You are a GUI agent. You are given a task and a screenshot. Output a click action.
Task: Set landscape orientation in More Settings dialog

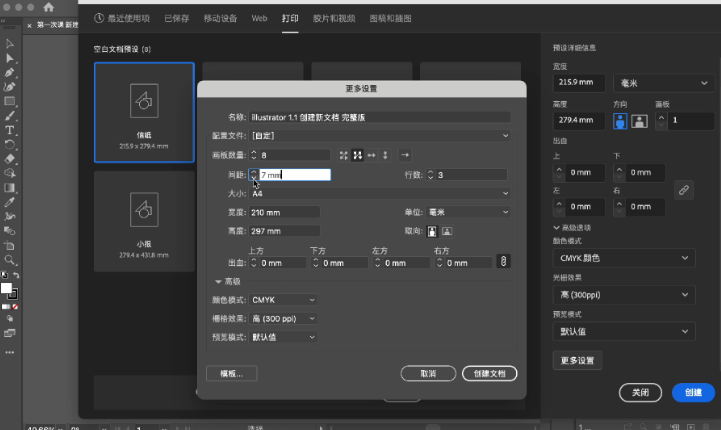click(447, 230)
